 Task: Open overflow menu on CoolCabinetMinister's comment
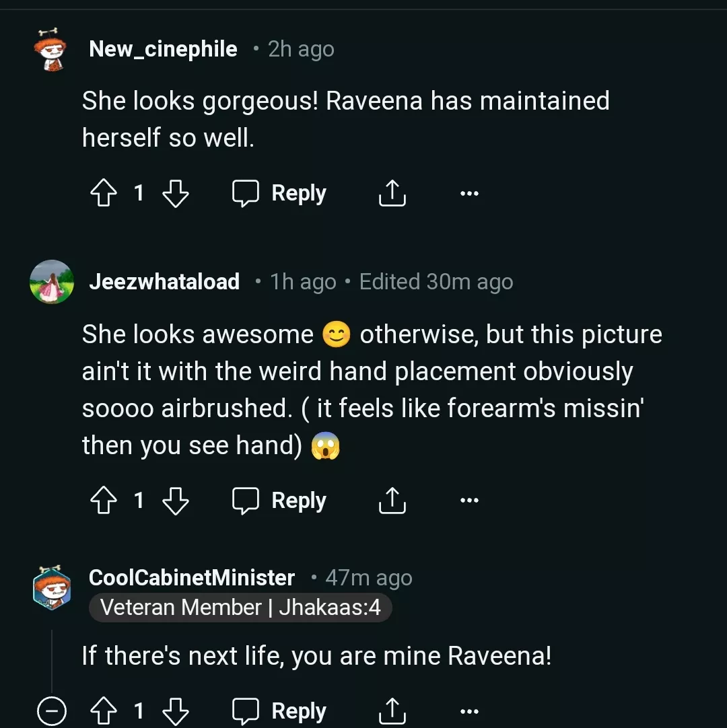coord(469,710)
